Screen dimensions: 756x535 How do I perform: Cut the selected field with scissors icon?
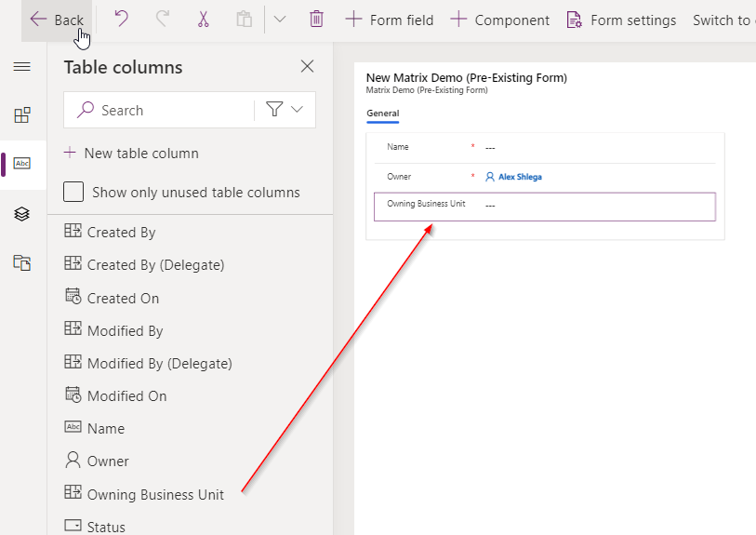click(204, 20)
